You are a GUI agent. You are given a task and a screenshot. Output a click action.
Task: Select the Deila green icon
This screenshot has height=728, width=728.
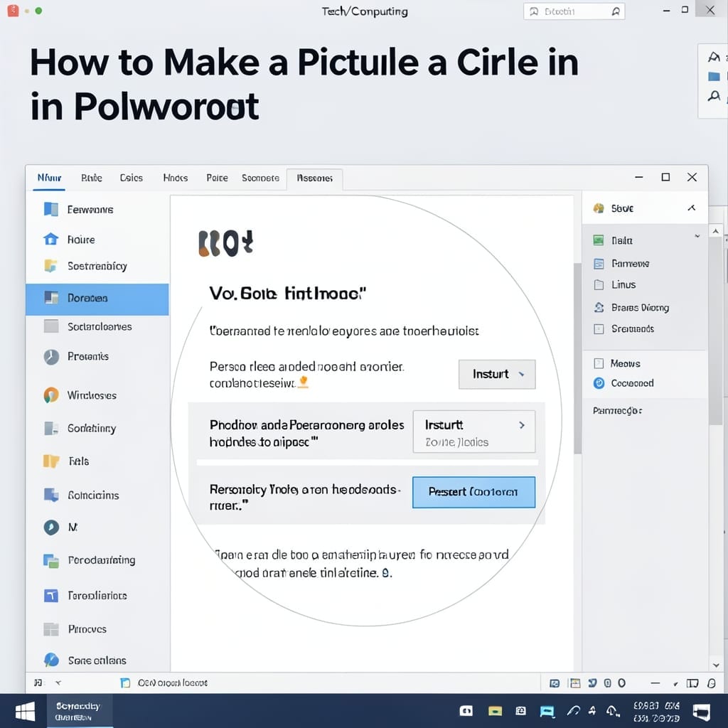(599, 240)
